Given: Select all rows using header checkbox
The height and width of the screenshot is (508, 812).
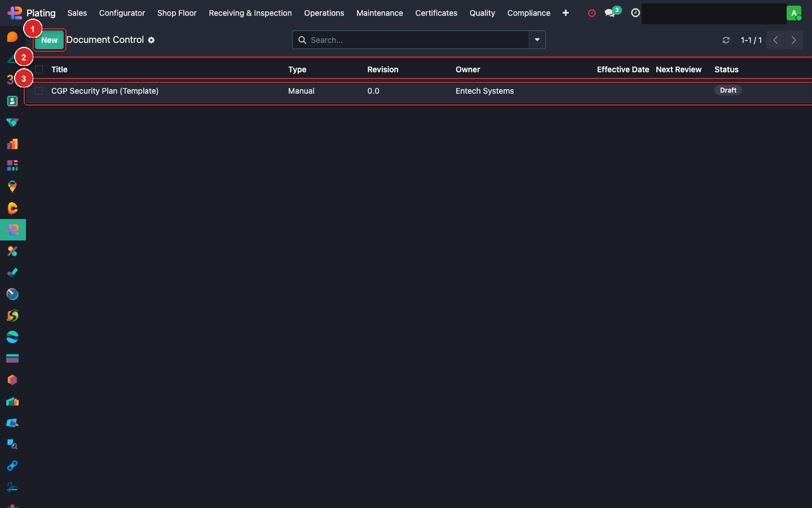Looking at the screenshot, I should point(39,69).
